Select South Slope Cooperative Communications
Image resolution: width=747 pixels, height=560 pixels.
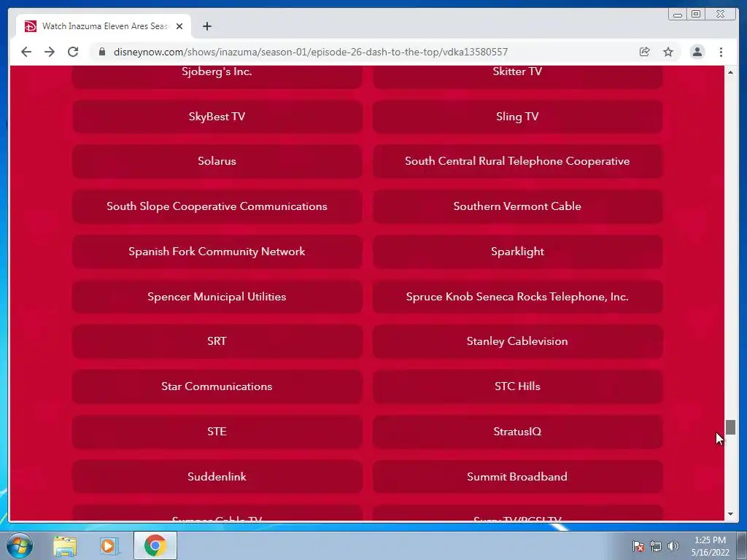click(217, 206)
